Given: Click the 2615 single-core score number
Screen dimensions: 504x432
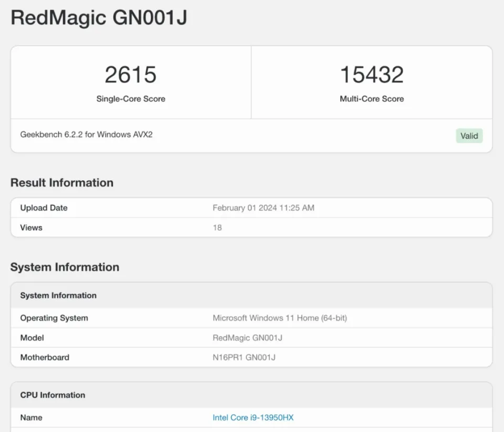Looking at the screenshot, I should click(131, 75).
